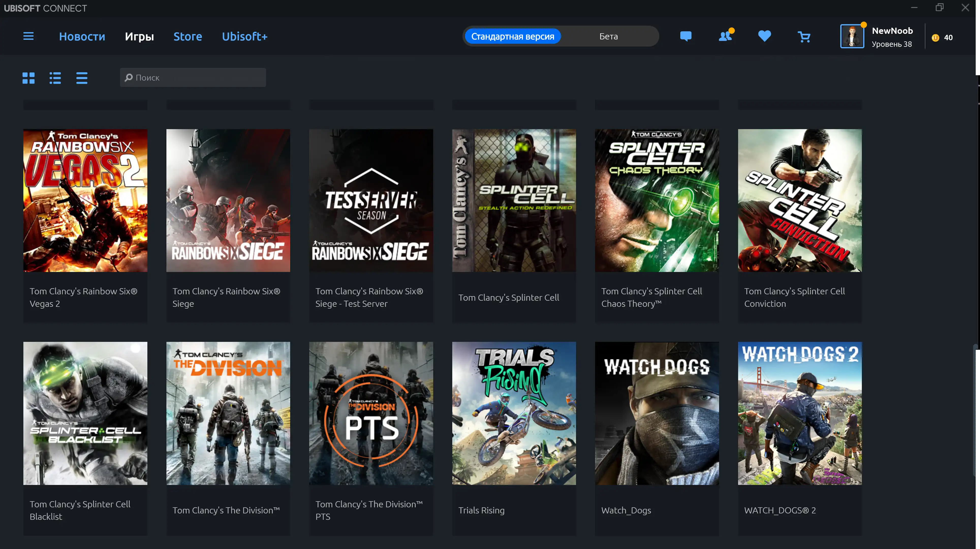Open Splinter Cell Chaos Theory cover
Viewport: 980px width, 549px height.
click(657, 201)
